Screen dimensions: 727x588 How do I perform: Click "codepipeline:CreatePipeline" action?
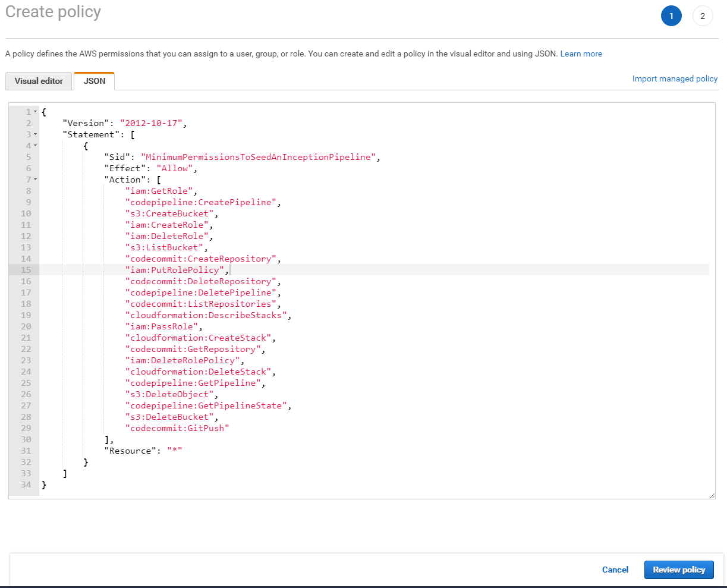[x=200, y=202]
